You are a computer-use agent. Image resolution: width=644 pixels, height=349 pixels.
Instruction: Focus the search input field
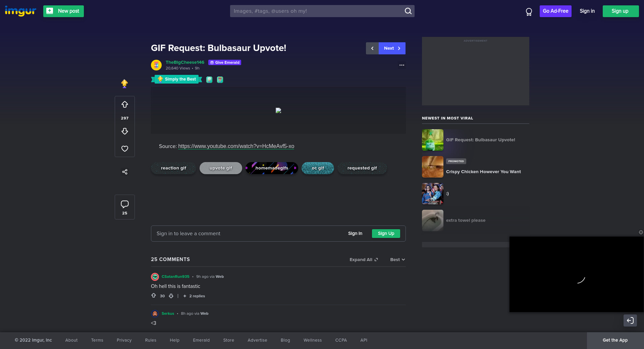tap(317, 11)
